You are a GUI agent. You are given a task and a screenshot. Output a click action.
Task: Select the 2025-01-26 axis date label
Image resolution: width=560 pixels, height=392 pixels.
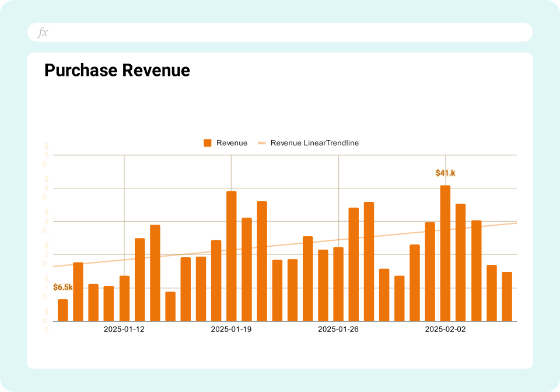[x=338, y=330]
